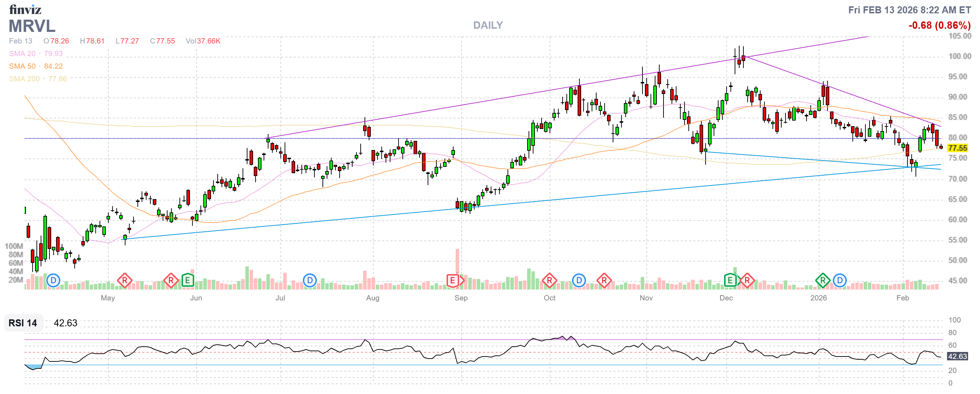Click the SMA 200 legend label
The image size is (980, 394).
[24, 79]
